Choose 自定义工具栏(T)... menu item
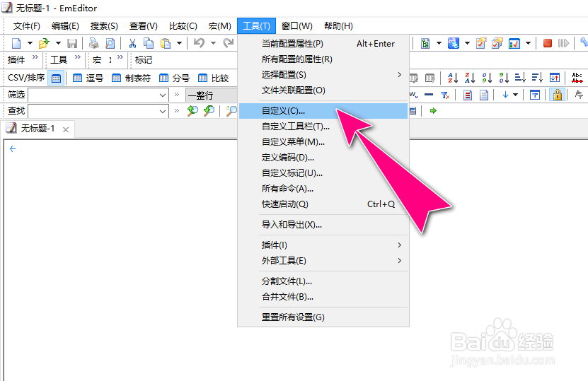588x381 pixels. [x=323, y=127]
